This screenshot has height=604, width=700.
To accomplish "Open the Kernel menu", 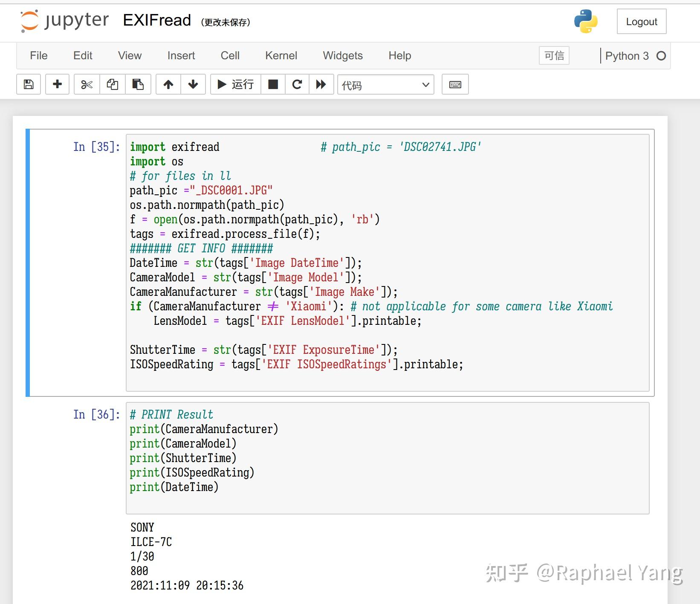I will [281, 55].
